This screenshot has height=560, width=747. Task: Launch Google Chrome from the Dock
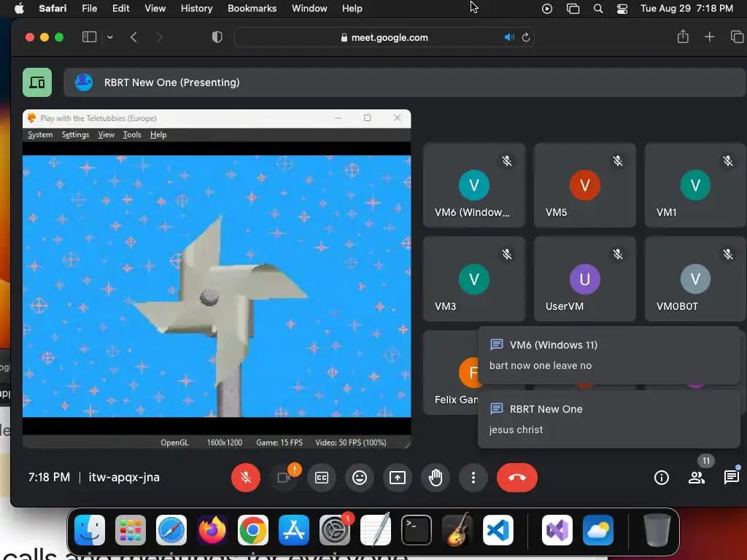coord(253,530)
